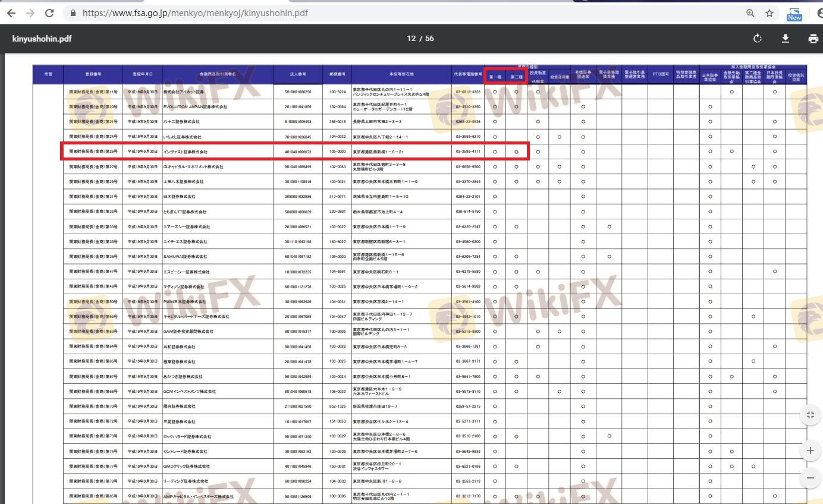Print the PDF document
Image resolution: width=823 pixels, height=504 pixels.
(813, 39)
